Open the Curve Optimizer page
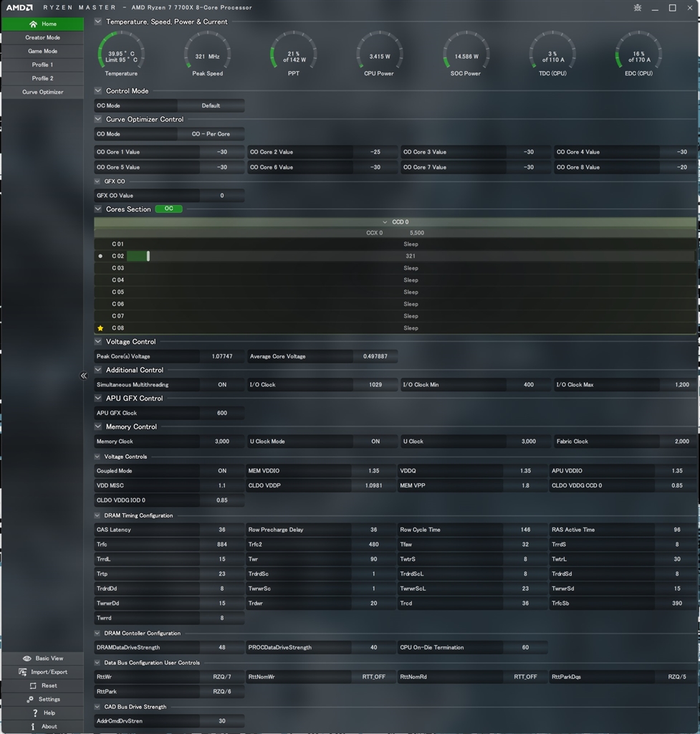The width and height of the screenshot is (700, 734). [x=42, y=92]
